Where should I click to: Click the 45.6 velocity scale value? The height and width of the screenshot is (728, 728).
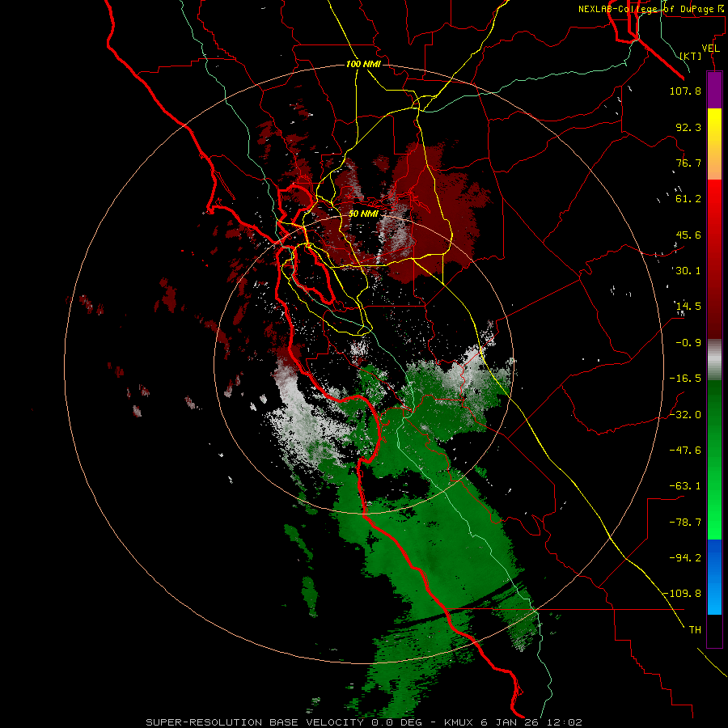click(688, 235)
